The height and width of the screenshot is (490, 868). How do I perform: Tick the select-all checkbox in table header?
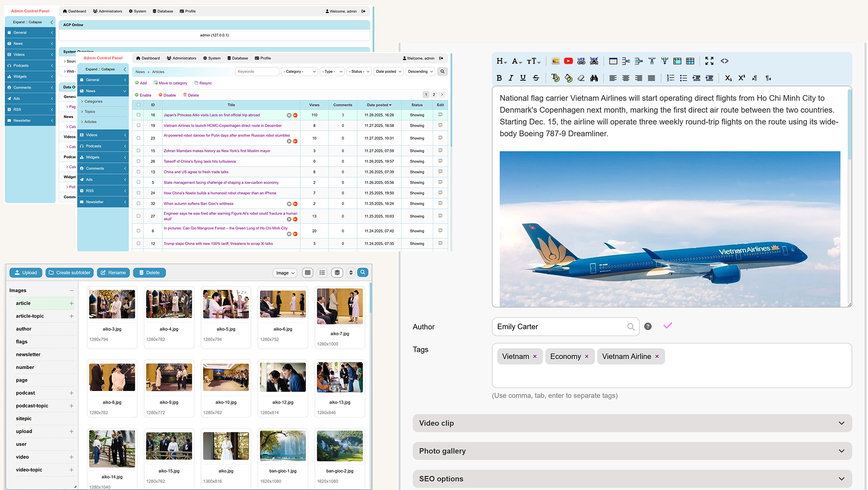[138, 105]
